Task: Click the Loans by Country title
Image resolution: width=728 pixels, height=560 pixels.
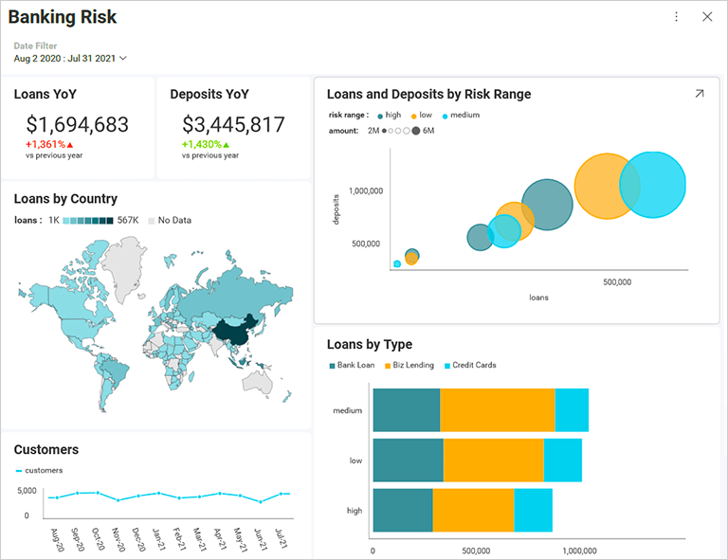Action: [x=65, y=199]
